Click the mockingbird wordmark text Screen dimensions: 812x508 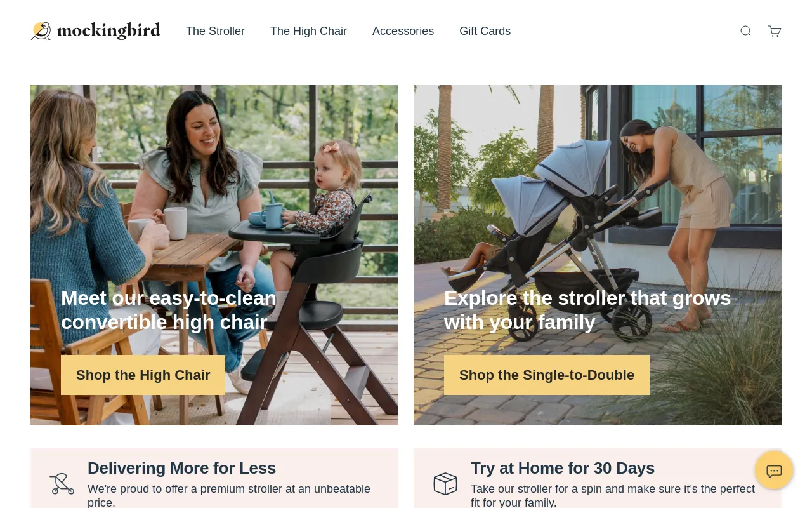(x=108, y=31)
